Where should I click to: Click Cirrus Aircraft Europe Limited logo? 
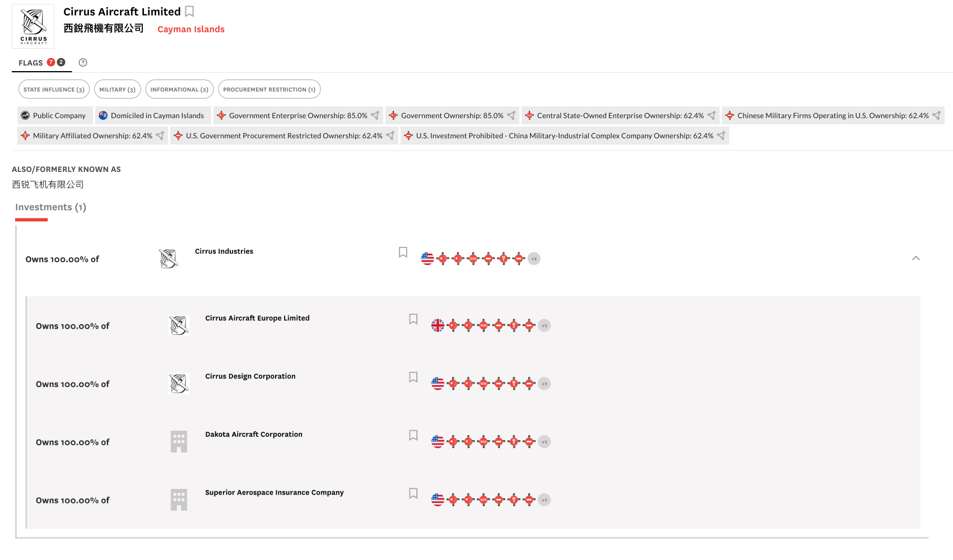tap(179, 325)
